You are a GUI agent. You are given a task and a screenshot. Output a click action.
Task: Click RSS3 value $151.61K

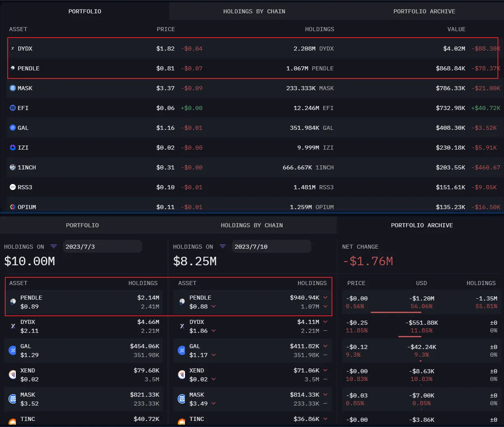tap(451, 187)
